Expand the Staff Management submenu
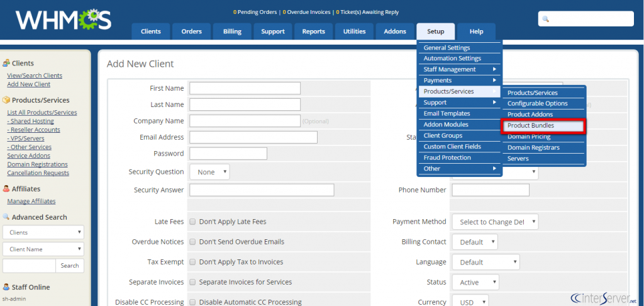 tap(460, 69)
